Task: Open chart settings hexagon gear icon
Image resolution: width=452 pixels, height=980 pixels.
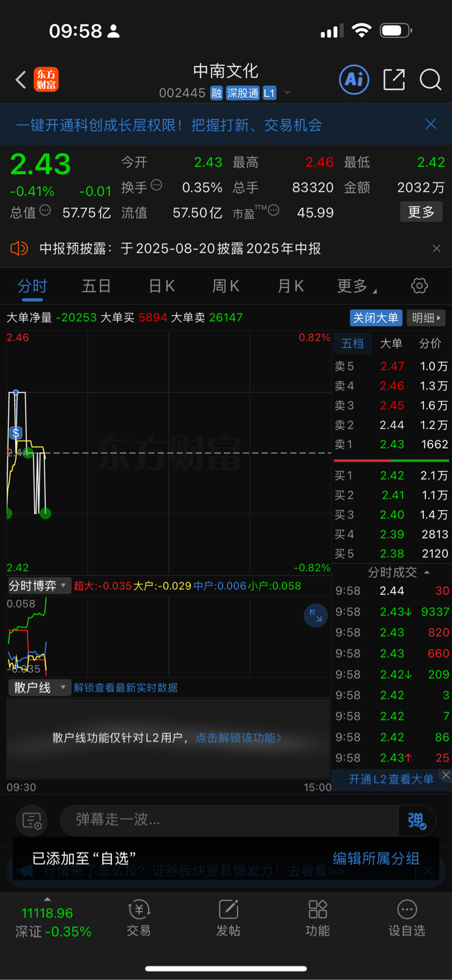Action: tap(419, 286)
